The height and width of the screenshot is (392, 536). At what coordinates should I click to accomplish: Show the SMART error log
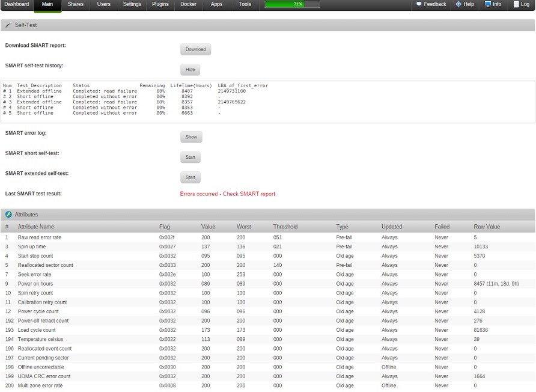191,137
